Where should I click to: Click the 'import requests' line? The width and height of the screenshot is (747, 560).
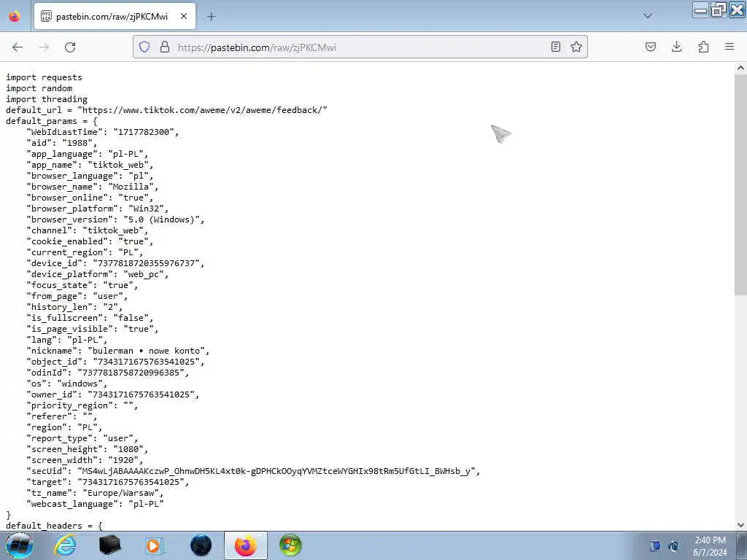(44, 77)
